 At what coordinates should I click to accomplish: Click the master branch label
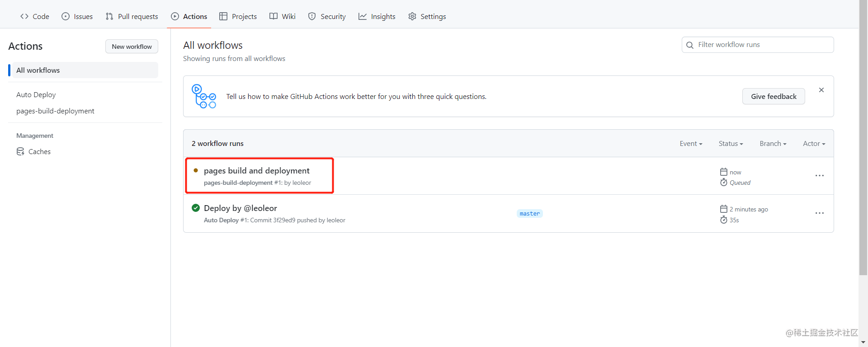tap(530, 213)
